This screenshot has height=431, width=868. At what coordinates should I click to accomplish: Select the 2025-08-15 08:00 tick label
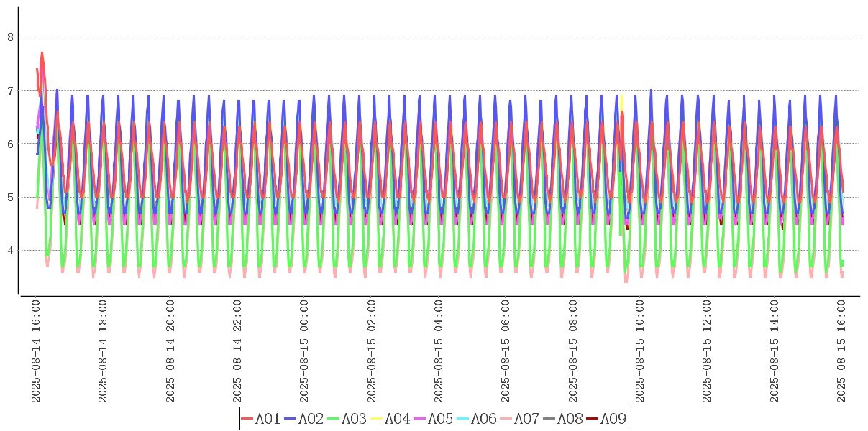[574, 351]
